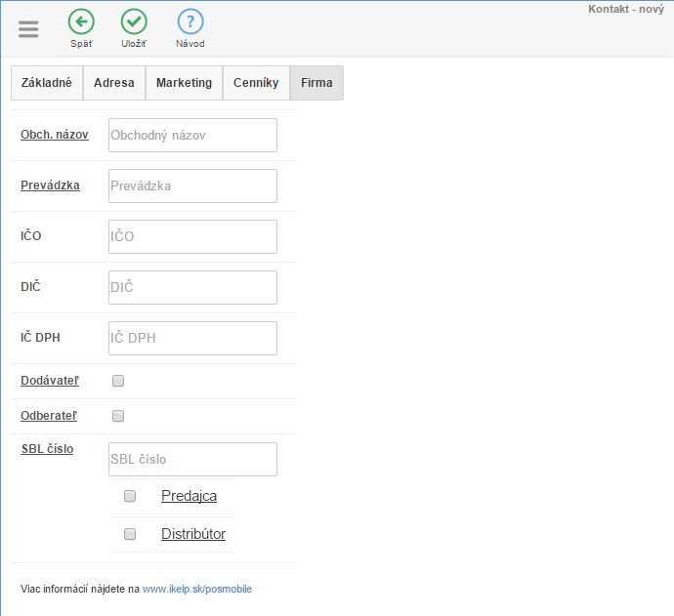674x616 pixels.
Task: Open the hamburger menu
Action: click(x=28, y=28)
